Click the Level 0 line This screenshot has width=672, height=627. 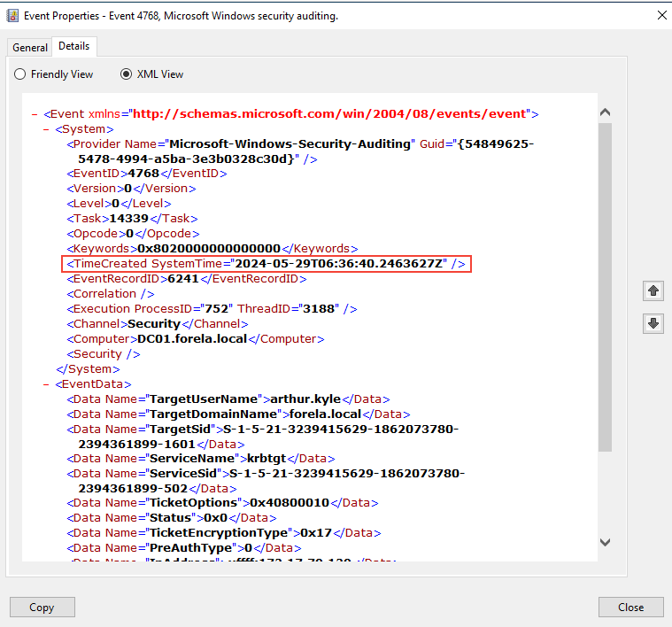[119, 204]
